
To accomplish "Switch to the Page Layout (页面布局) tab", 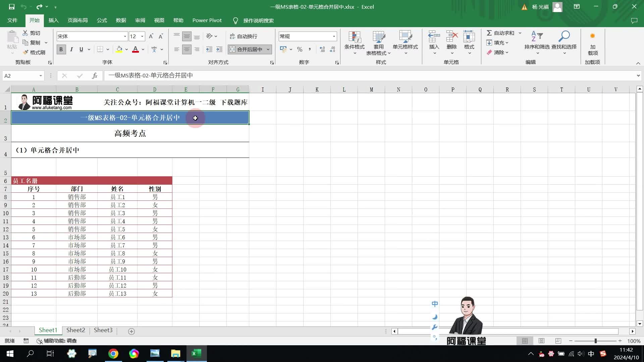I will [77, 20].
